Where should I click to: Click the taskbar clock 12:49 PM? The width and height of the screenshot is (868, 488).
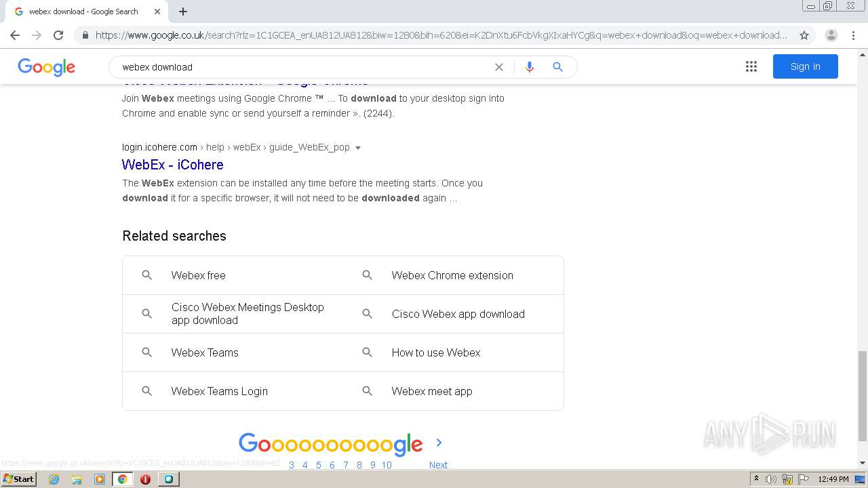coord(833,479)
